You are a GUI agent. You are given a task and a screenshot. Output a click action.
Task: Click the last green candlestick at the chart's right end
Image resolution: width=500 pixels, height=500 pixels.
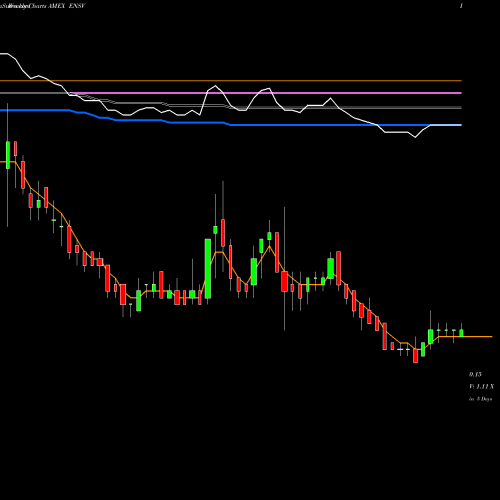click(461, 333)
